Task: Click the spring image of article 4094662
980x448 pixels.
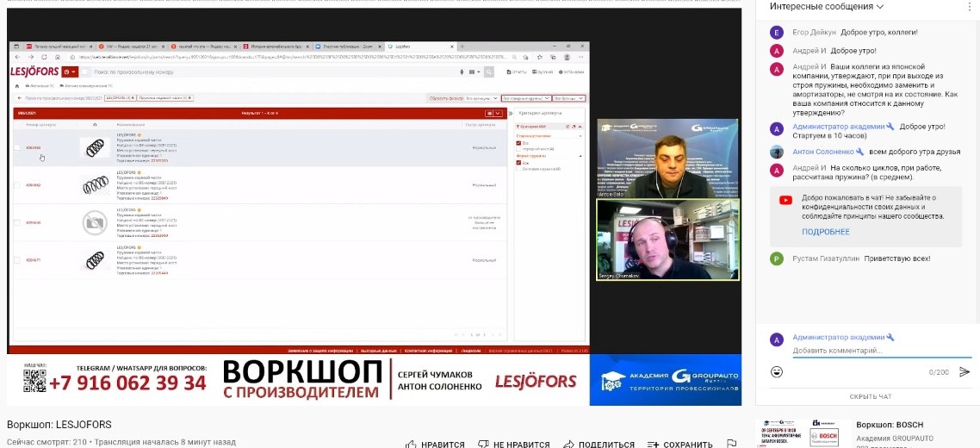Action: tap(95, 185)
